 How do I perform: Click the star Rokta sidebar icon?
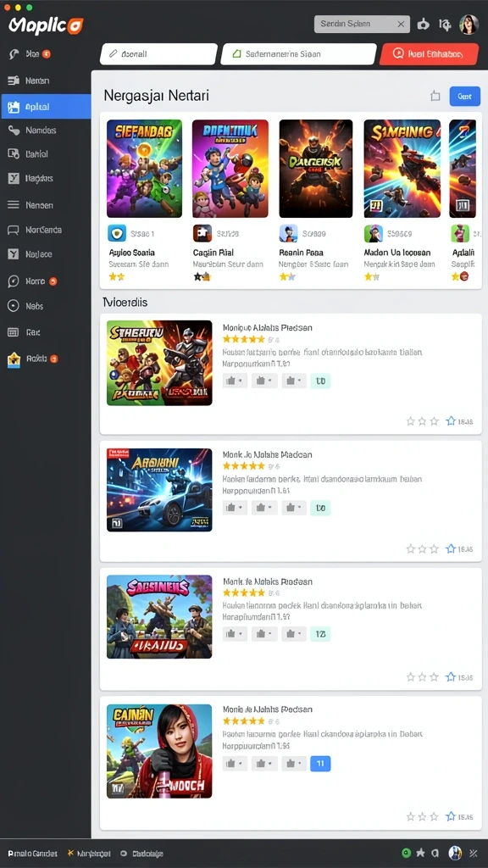[x=14, y=359]
